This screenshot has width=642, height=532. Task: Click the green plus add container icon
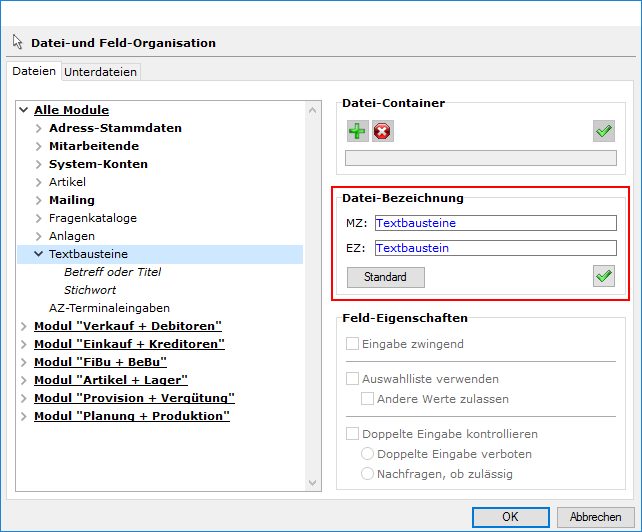pos(357,131)
